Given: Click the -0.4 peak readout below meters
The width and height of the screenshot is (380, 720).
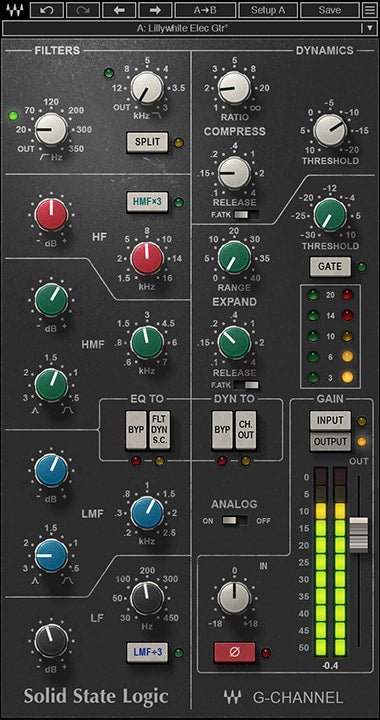Looking at the screenshot, I should [331, 666].
